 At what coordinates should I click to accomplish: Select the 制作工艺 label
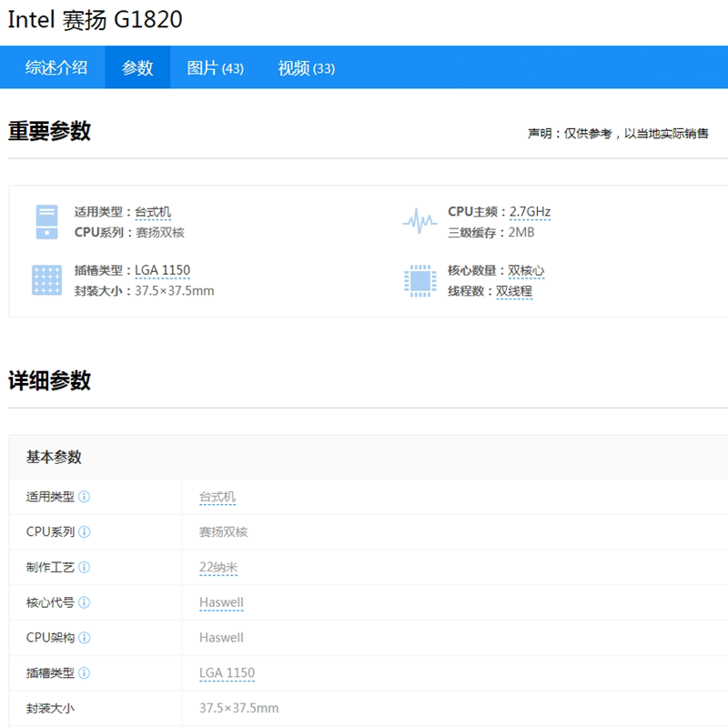tap(50, 567)
